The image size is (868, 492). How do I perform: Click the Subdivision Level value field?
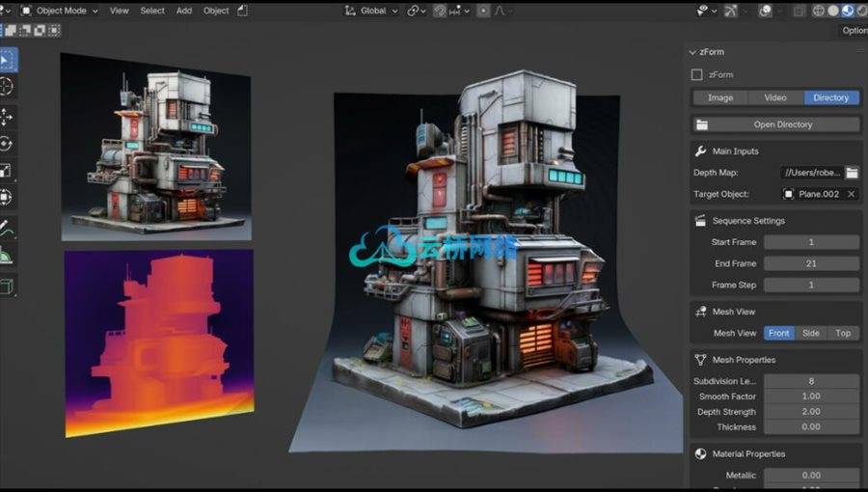[811, 381]
